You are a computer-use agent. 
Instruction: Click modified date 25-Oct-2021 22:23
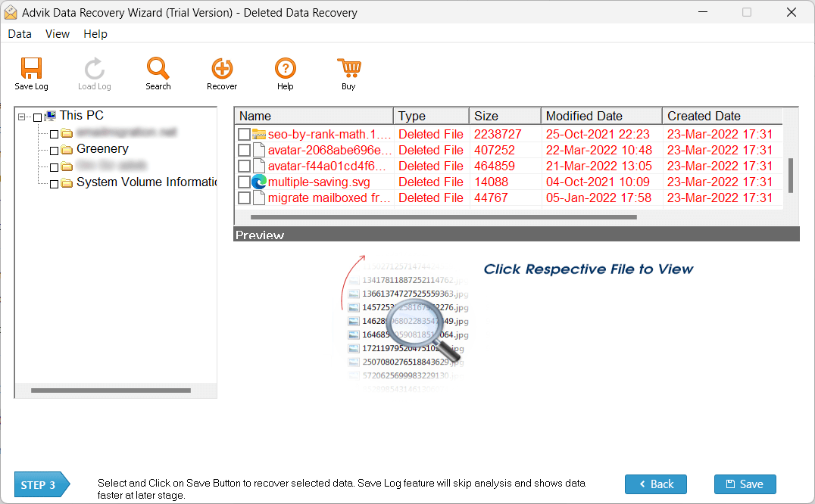coord(598,135)
